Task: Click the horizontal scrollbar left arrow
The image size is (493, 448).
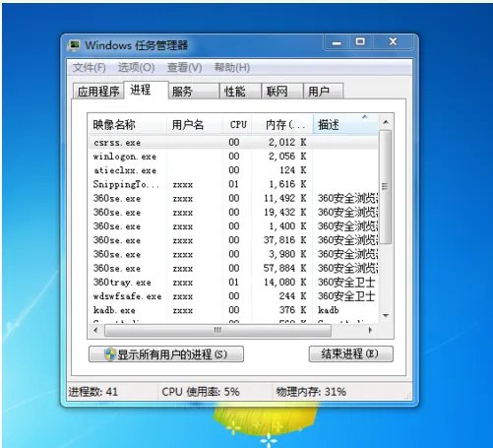Action: [x=95, y=330]
